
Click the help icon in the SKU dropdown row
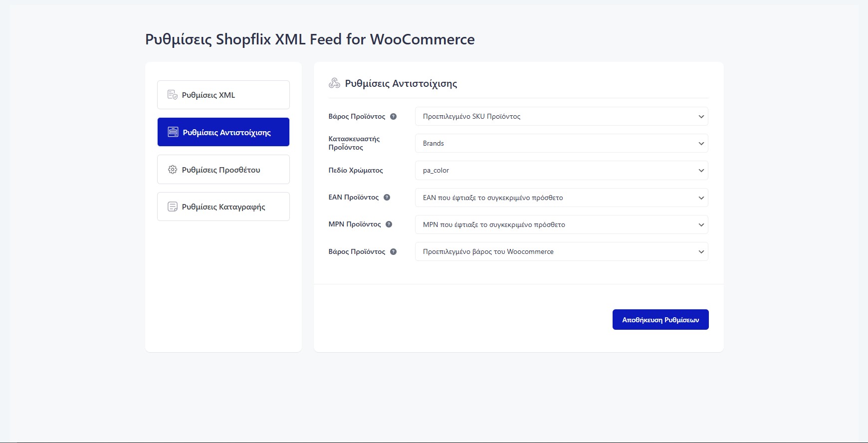pyautogui.click(x=393, y=117)
